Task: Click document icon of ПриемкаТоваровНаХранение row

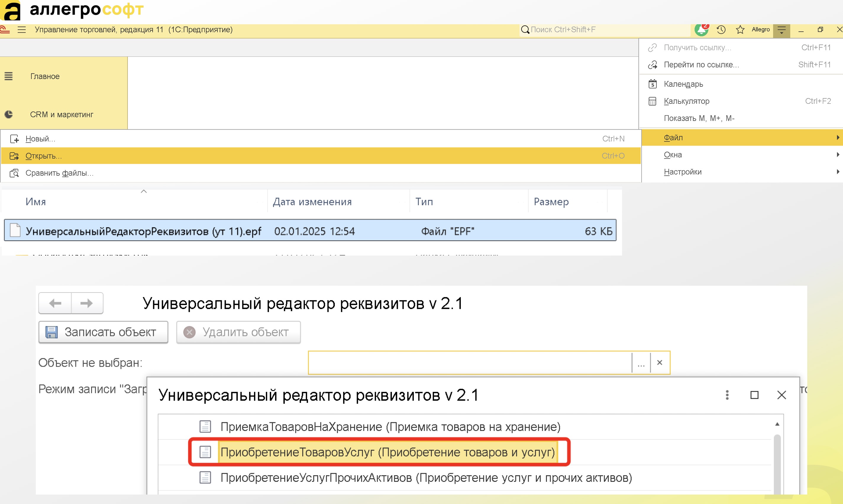Action: (x=205, y=427)
